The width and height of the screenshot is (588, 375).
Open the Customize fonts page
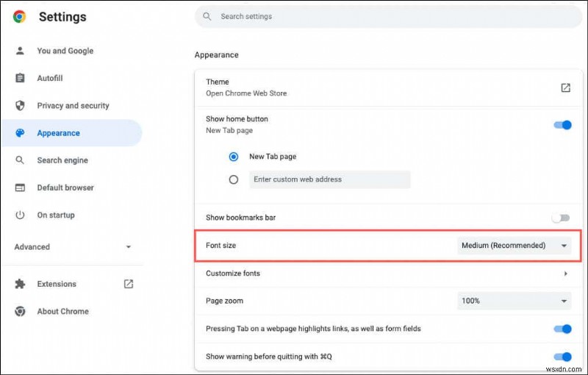389,274
